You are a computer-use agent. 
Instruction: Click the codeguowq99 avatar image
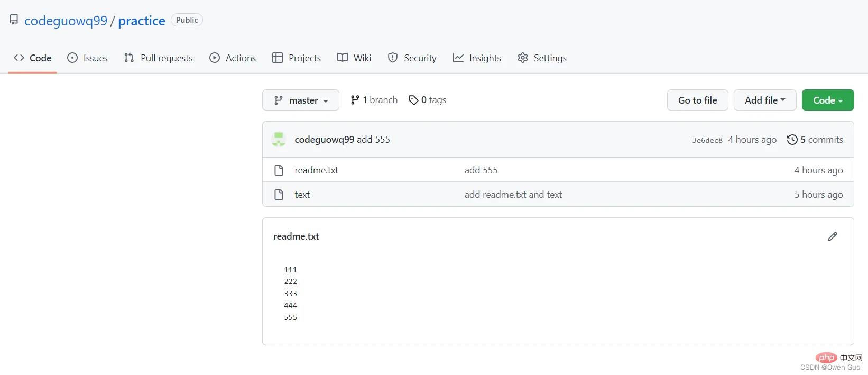279,140
